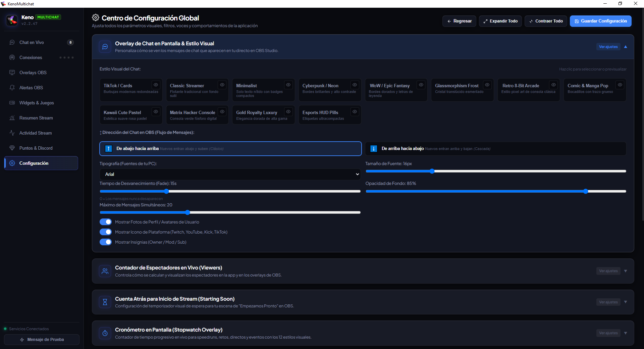Expand Cuenta Atrás section arrow
The image size is (644, 349).
tap(626, 302)
